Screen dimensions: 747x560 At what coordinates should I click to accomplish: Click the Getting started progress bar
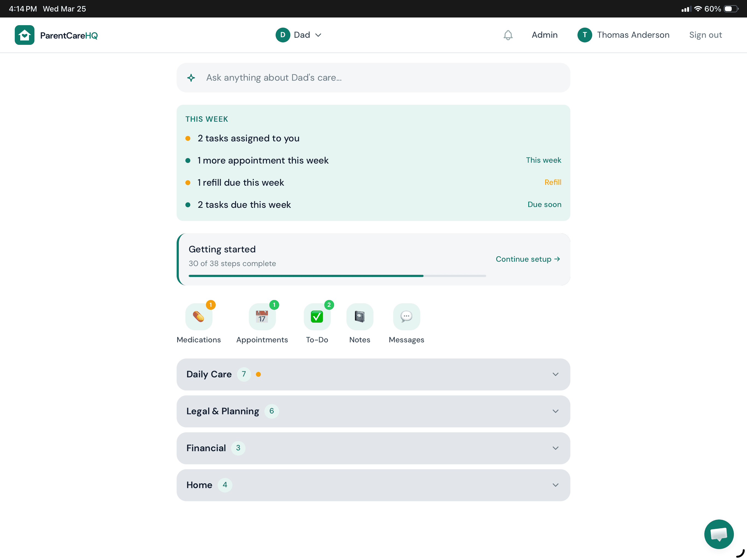tap(337, 276)
